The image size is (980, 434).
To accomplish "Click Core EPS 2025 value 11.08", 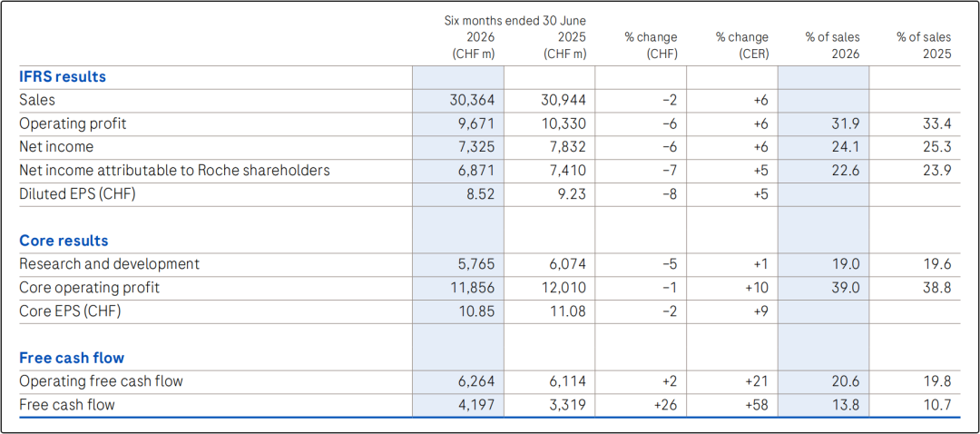I will 567,311.
